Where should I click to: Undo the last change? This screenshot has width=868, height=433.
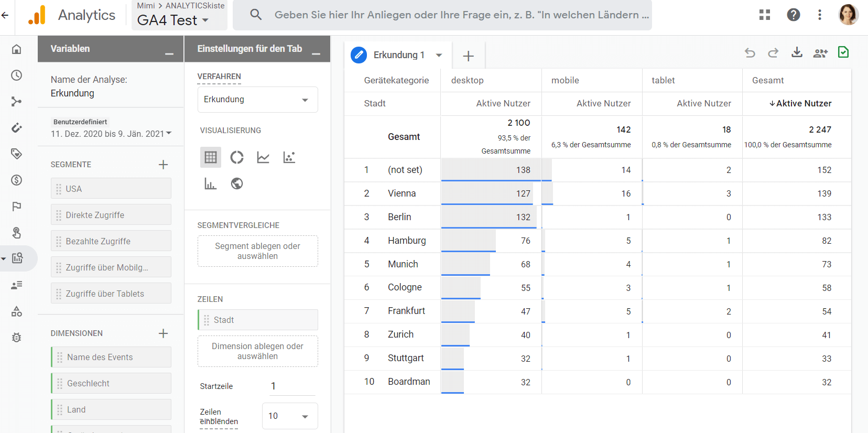(x=750, y=52)
